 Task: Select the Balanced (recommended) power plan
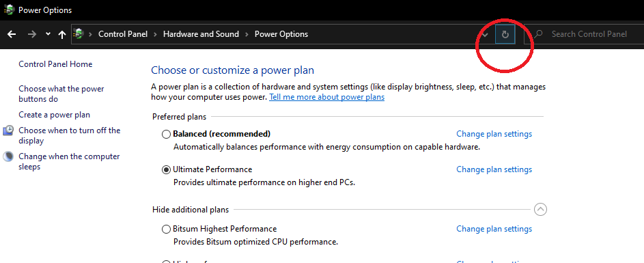tap(166, 134)
